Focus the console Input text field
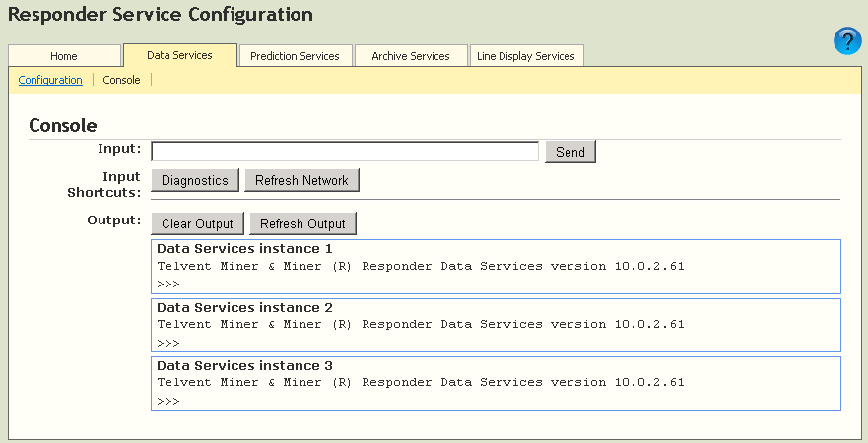 click(x=344, y=152)
